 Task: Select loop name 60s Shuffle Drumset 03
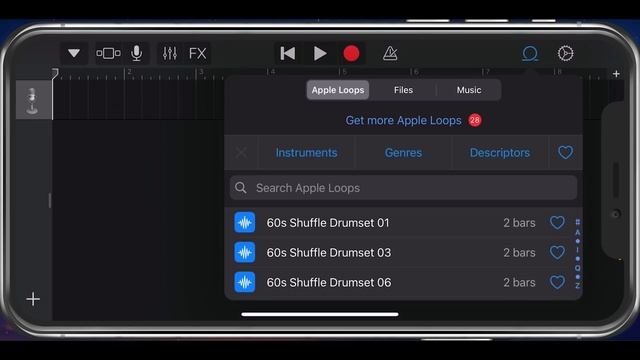tap(329, 253)
